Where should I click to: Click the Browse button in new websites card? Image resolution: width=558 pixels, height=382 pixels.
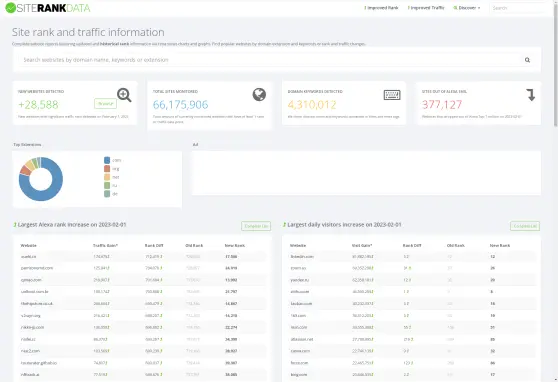[105, 104]
